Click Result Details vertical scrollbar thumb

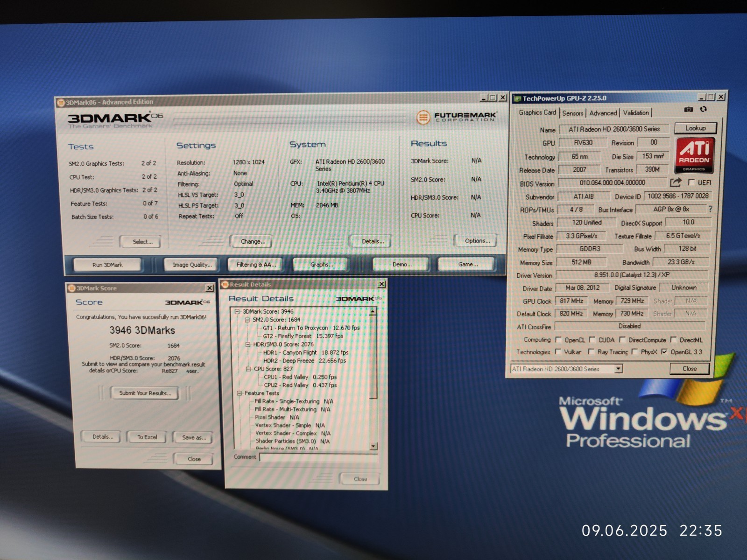tap(373, 357)
